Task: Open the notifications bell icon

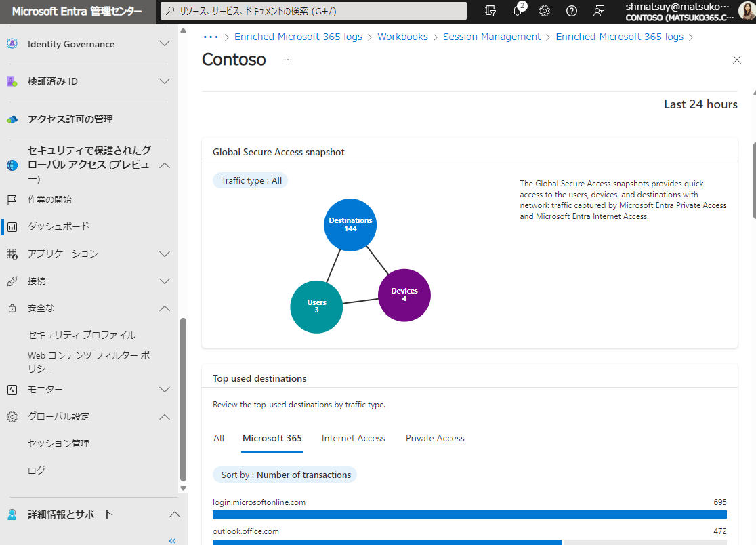Action: click(x=518, y=11)
